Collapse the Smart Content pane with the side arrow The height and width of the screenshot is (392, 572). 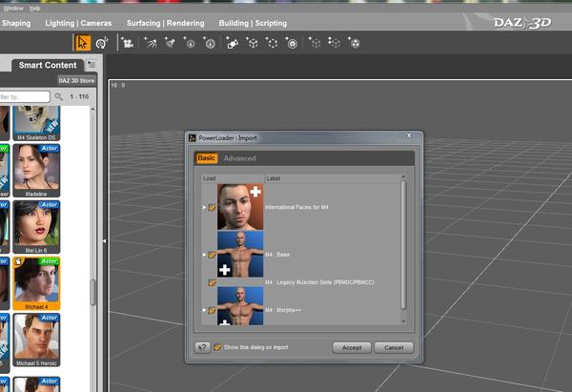click(x=104, y=241)
